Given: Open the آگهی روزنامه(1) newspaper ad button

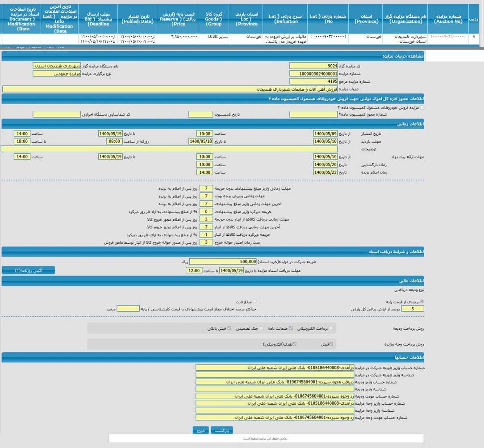Looking at the screenshot, I should tap(29, 270).
